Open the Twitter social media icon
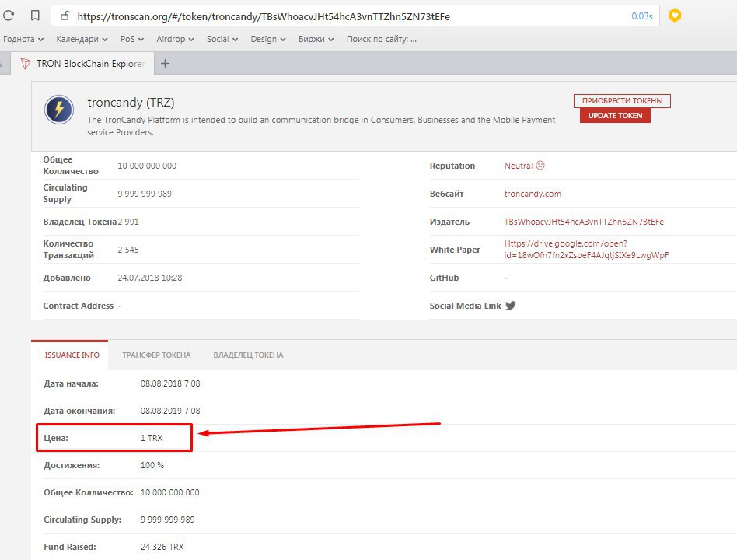Viewport: 737px width, 560px height. point(511,306)
